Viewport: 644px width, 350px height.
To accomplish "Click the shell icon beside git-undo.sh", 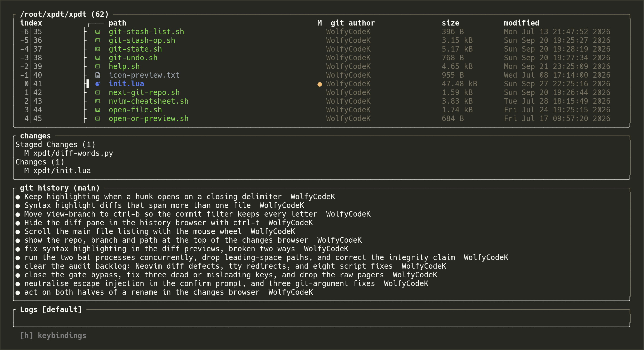I will pos(98,58).
